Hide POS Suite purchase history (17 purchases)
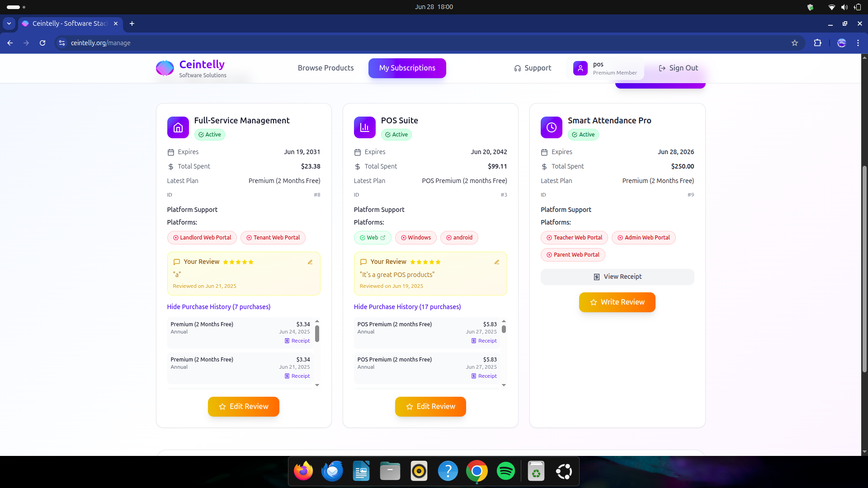Screen dimensions: 868x488 coord(407,307)
